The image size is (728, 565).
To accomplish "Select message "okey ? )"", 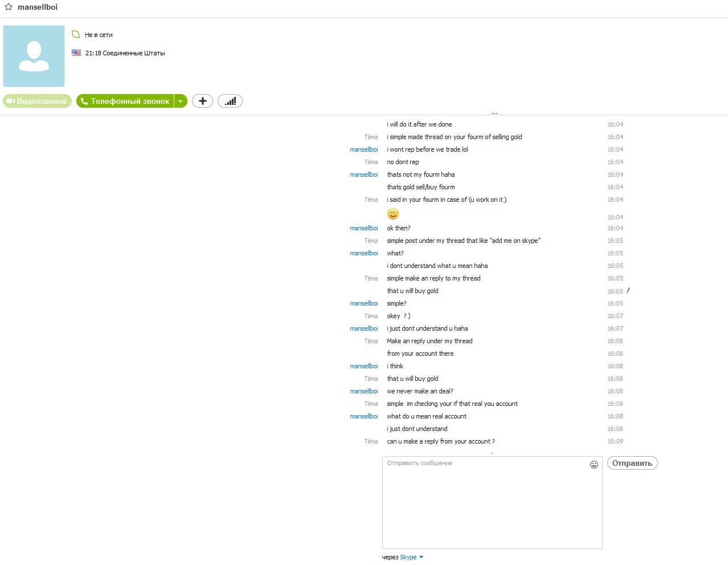I will pos(399,316).
